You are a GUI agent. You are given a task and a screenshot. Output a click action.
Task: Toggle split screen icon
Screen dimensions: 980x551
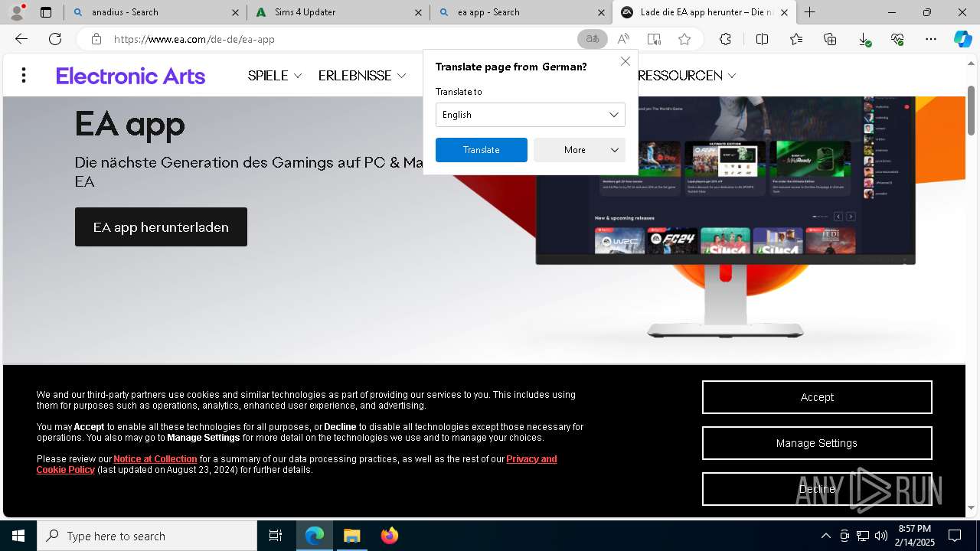pyautogui.click(x=762, y=39)
